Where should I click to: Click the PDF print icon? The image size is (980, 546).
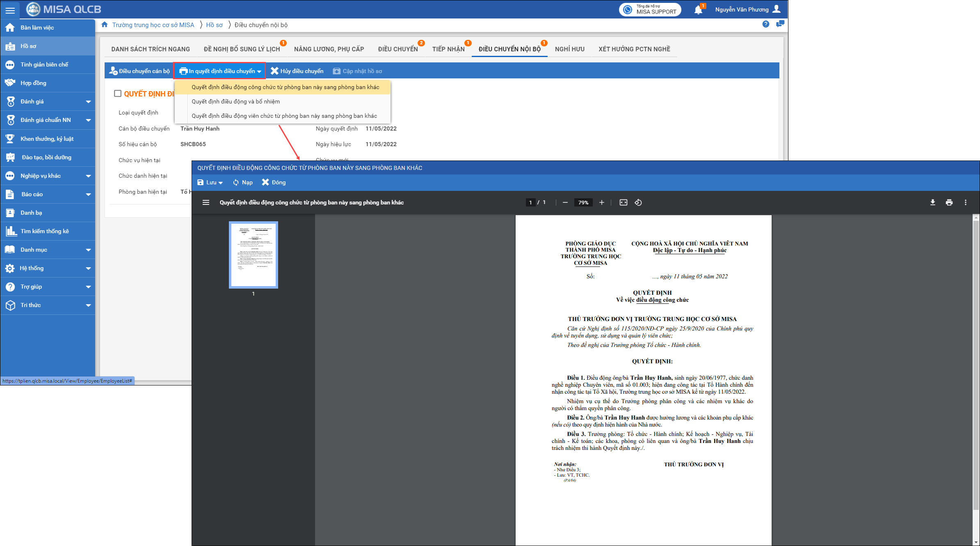(949, 202)
